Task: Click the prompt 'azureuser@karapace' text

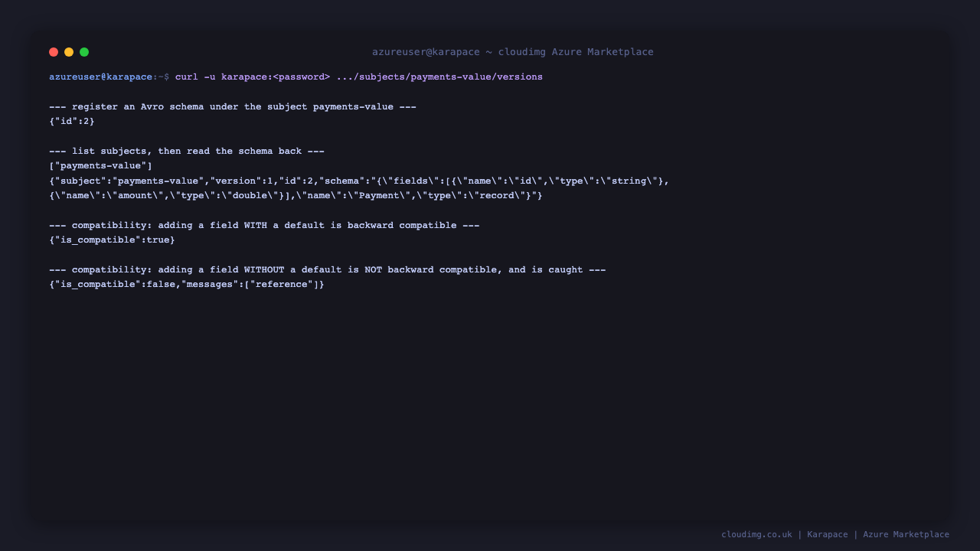Action: pos(101,77)
